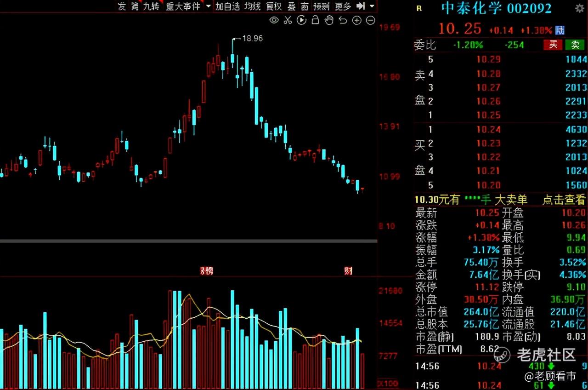Click the 量比 value 0.69
Viewport: 588px width, 390px height.
[576, 250]
